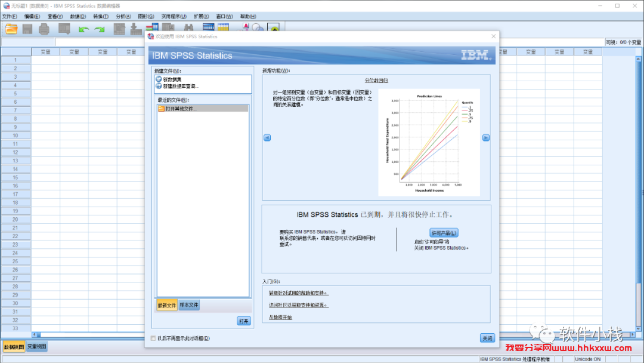Image resolution: width=644 pixels, height=363 pixels.
Task: Click the 分位数回归 feature title link
Action: [376, 81]
